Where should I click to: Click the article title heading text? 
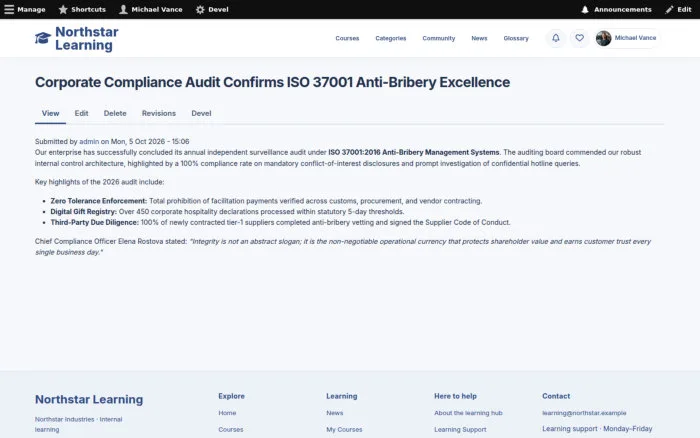(272, 82)
